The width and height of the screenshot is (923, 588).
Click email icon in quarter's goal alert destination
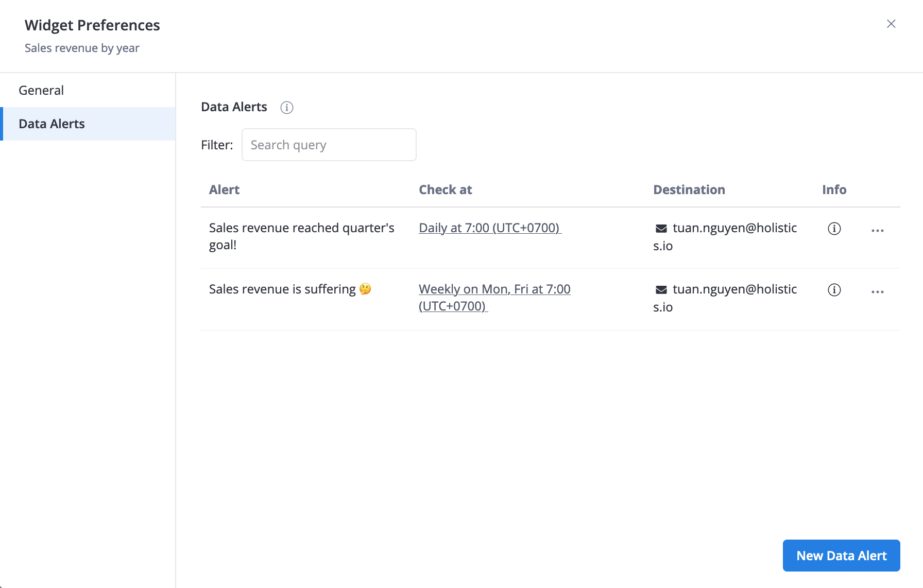pyautogui.click(x=661, y=229)
